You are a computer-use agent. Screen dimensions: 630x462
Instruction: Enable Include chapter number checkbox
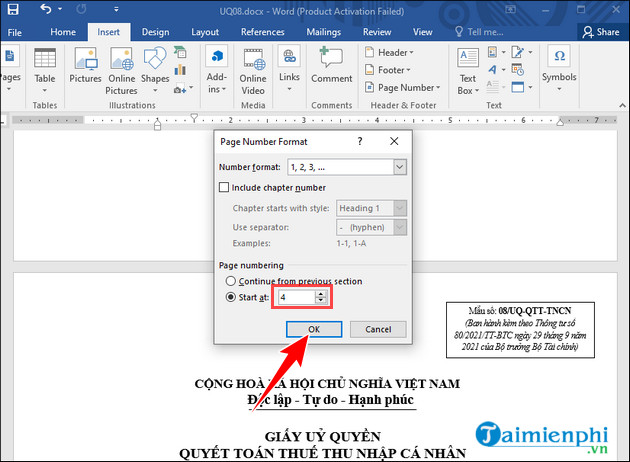[x=224, y=187]
